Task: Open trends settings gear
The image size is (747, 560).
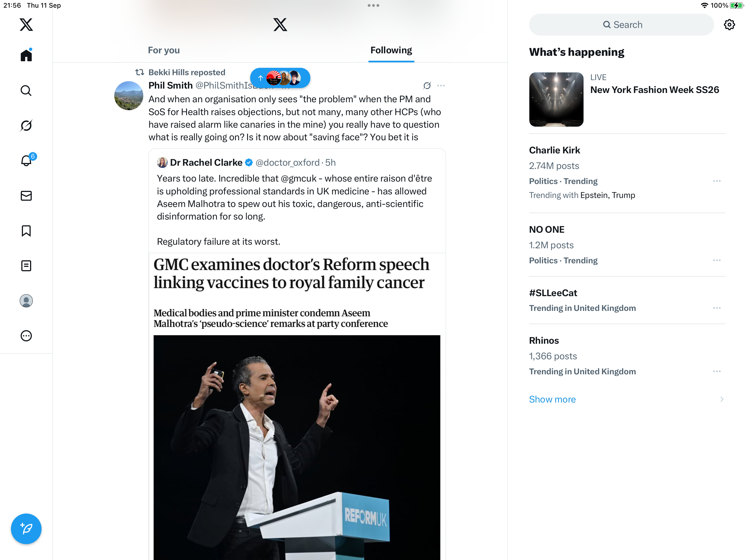Action: pos(729,25)
